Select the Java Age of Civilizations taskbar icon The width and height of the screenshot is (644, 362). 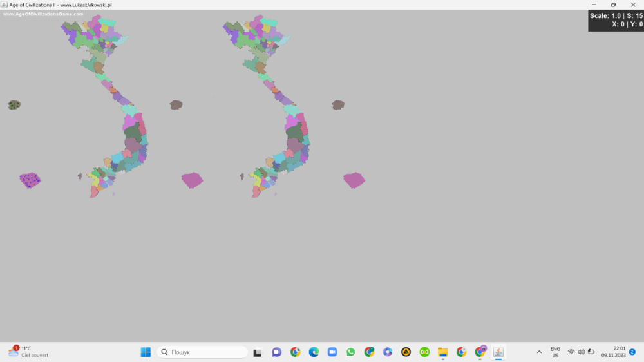[x=498, y=352]
